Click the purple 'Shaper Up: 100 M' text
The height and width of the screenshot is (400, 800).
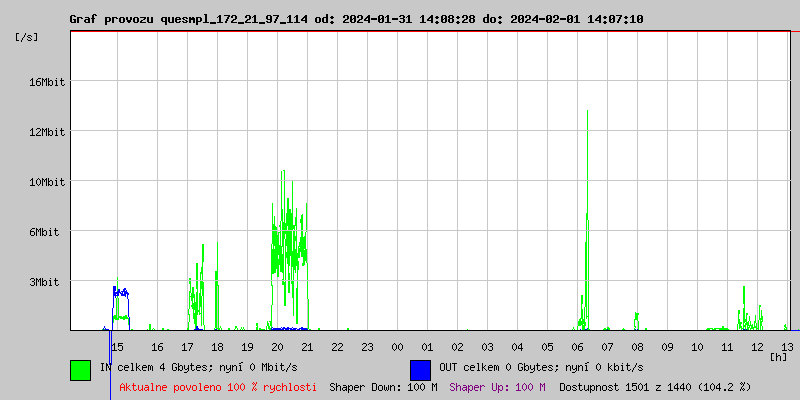(x=497, y=387)
